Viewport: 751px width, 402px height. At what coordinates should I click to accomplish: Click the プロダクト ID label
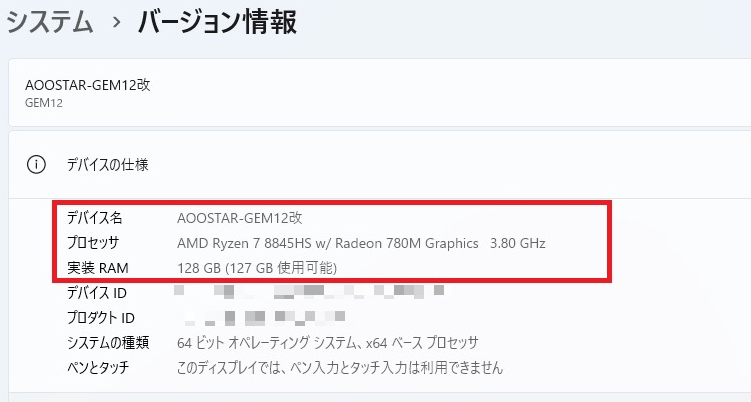point(101,318)
